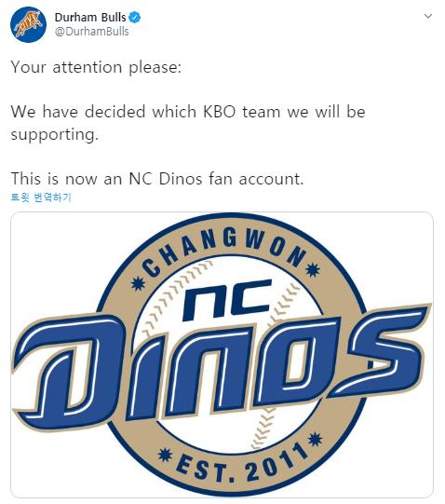Click the 'supporting.' tweet line

[54, 135]
